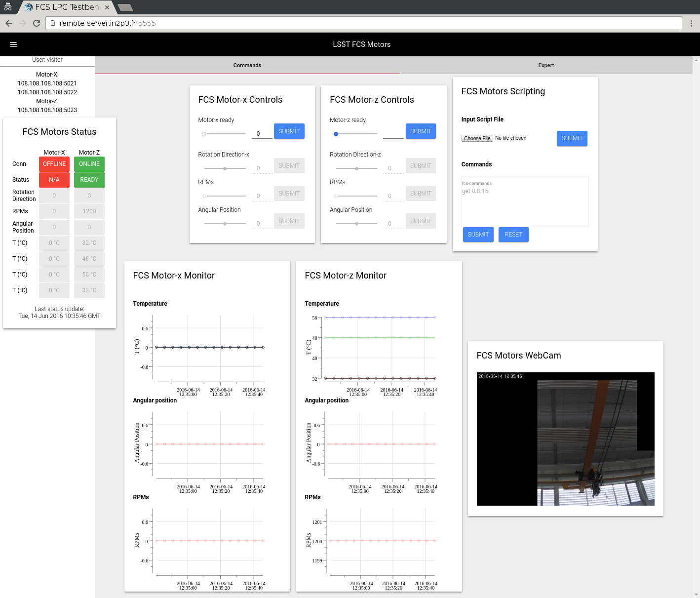Click the fcs-commands text area

pyautogui.click(x=525, y=201)
